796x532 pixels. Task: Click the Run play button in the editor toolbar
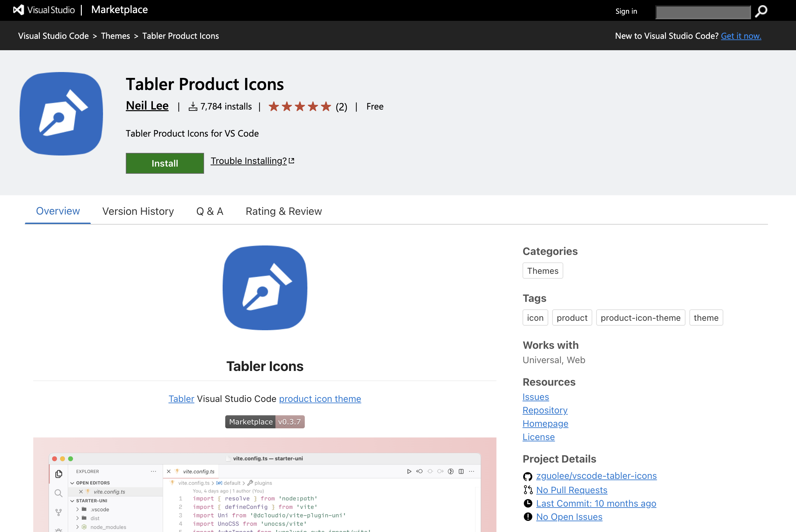tap(409, 472)
